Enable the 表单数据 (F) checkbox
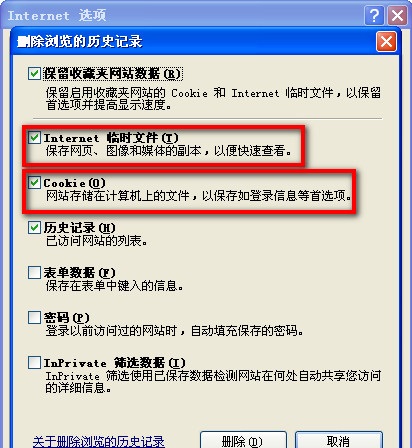Screen dimensions: 412x448 click(34, 273)
